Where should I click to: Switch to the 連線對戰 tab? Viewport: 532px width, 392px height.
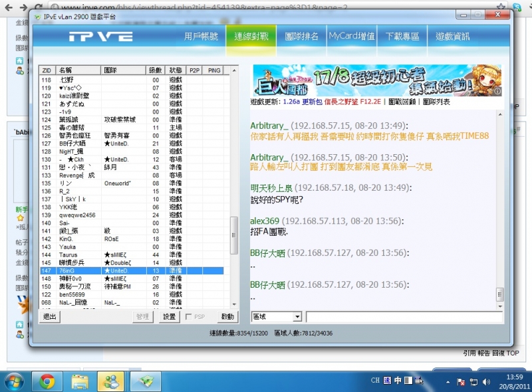pyautogui.click(x=251, y=37)
